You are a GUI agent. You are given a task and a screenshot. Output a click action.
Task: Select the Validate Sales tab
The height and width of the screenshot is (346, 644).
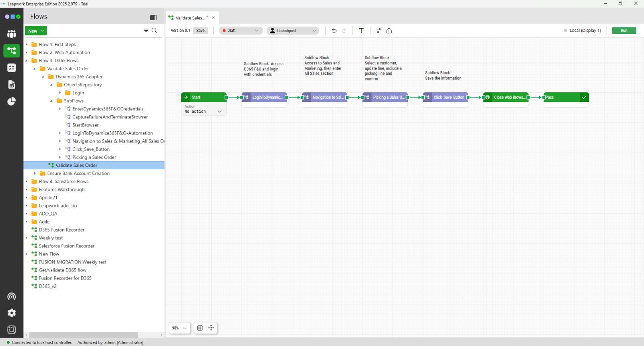[x=190, y=18]
